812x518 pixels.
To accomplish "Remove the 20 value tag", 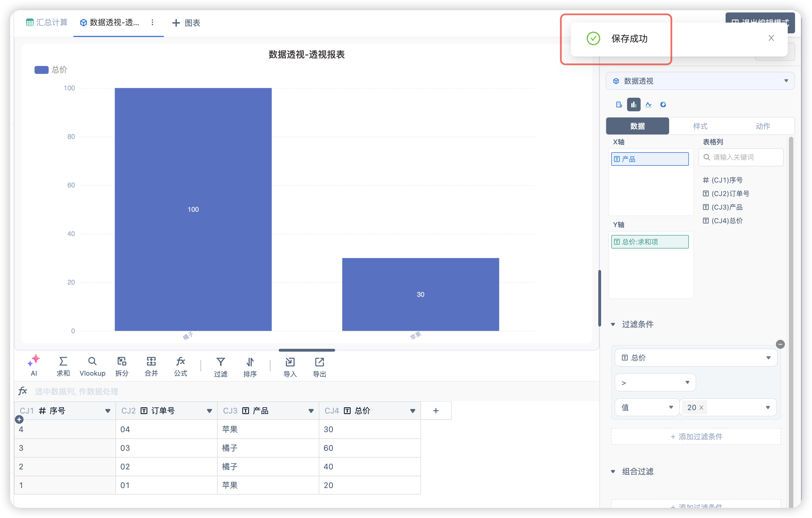I will tap(701, 408).
